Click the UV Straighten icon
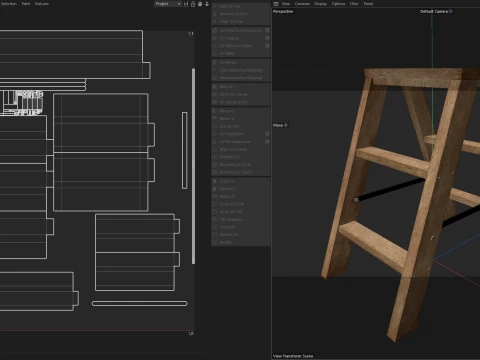Image resolution: width=480 pixels, height=360 pixels. pos(215,134)
